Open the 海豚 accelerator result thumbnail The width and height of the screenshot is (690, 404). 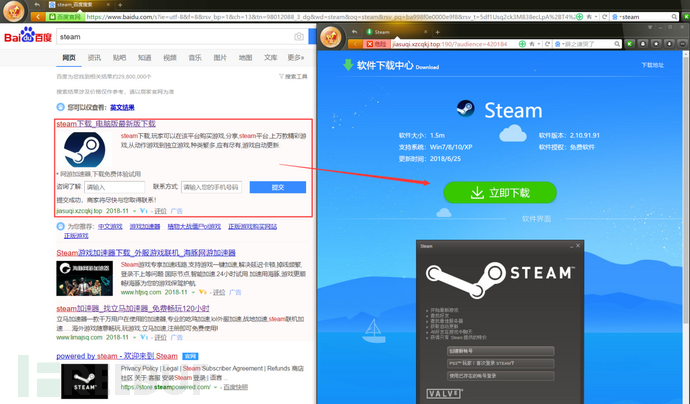[84, 278]
